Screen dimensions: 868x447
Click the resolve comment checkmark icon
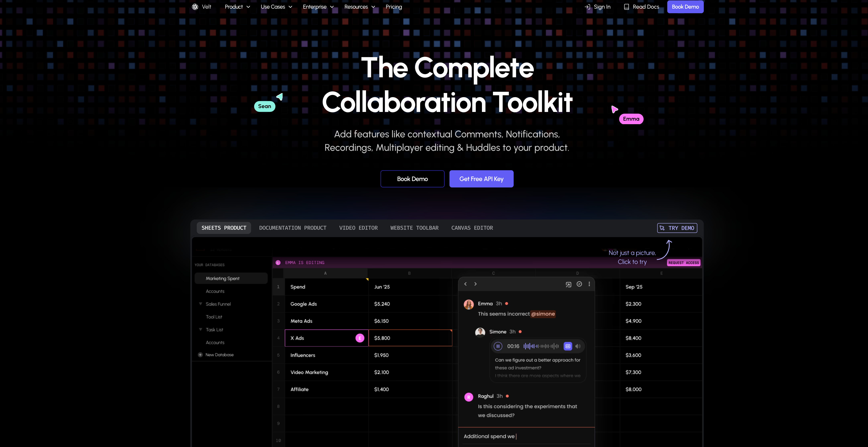tap(579, 284)
